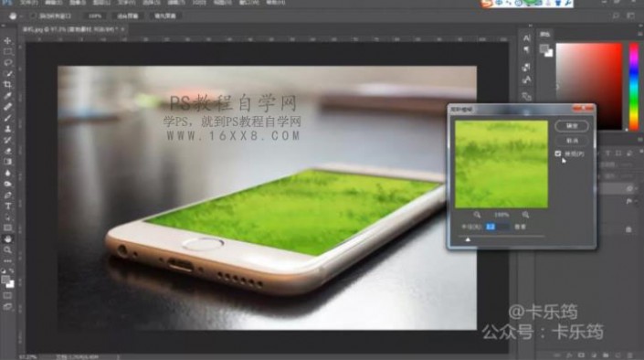Image resolution: width=644 pixels, height=360 pixels.
Task: Select the Path Selection tool
Action: point(8,217)
